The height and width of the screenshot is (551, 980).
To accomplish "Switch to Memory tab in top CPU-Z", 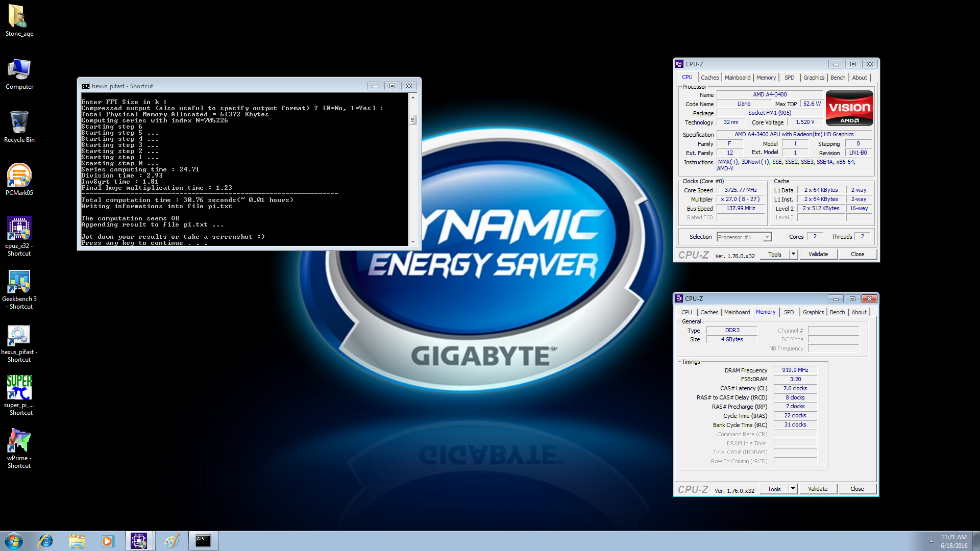I will pos(766,78).
